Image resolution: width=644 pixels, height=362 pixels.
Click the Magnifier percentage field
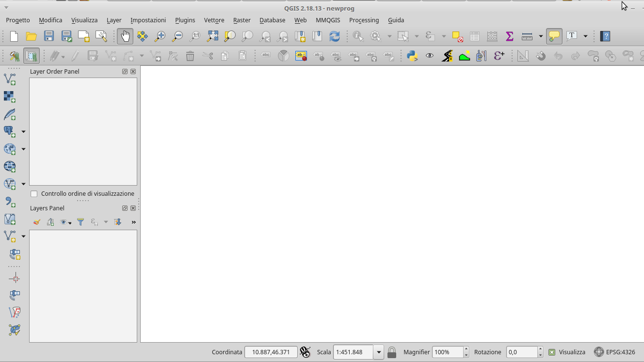pyautogui.click(x=448, y=352)
